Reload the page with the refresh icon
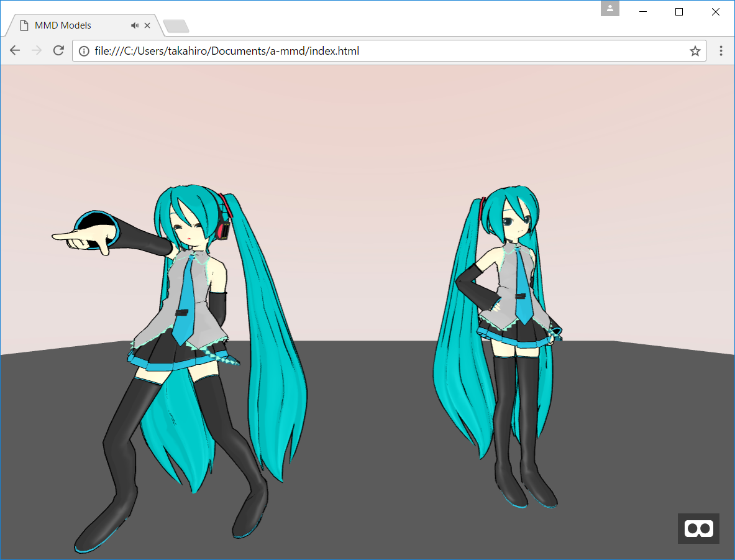 point(58,50)
